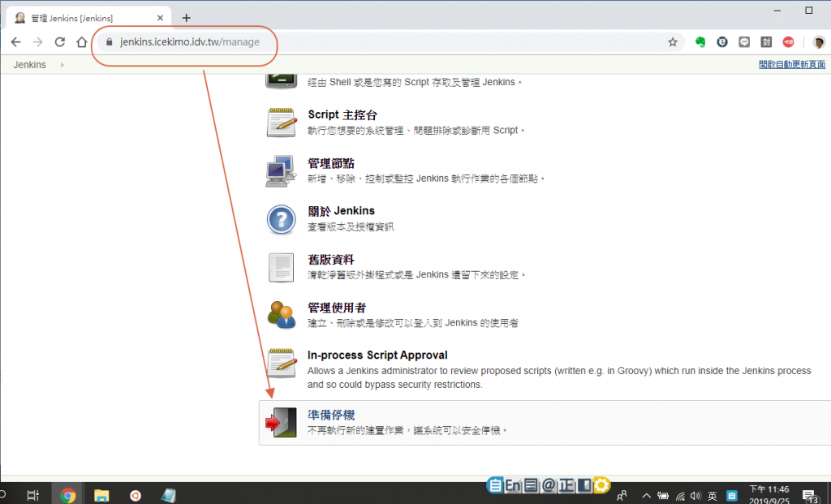Expand the Jenkins breadcrumb arrow
The height and width of the screenshot is (504, 831).
point(62,65)
